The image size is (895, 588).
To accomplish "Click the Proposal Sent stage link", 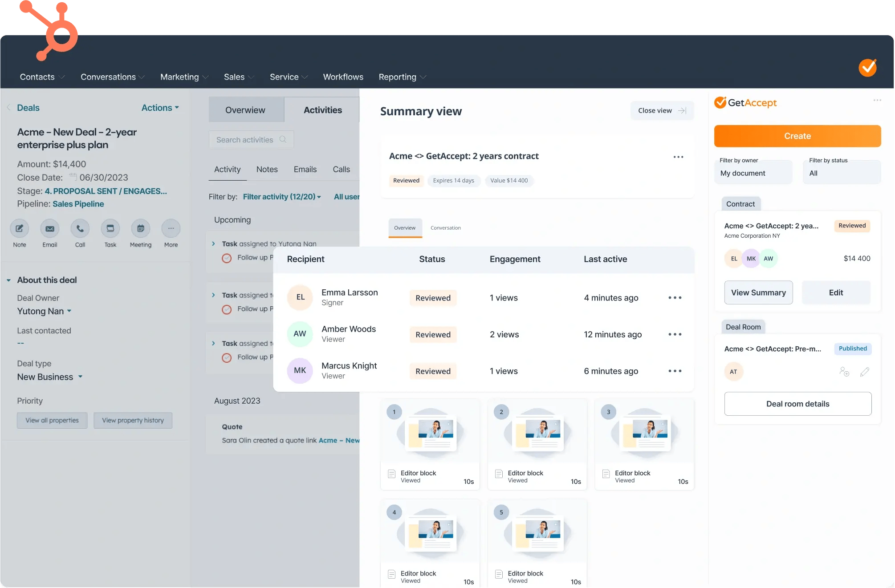I will 106,191.
